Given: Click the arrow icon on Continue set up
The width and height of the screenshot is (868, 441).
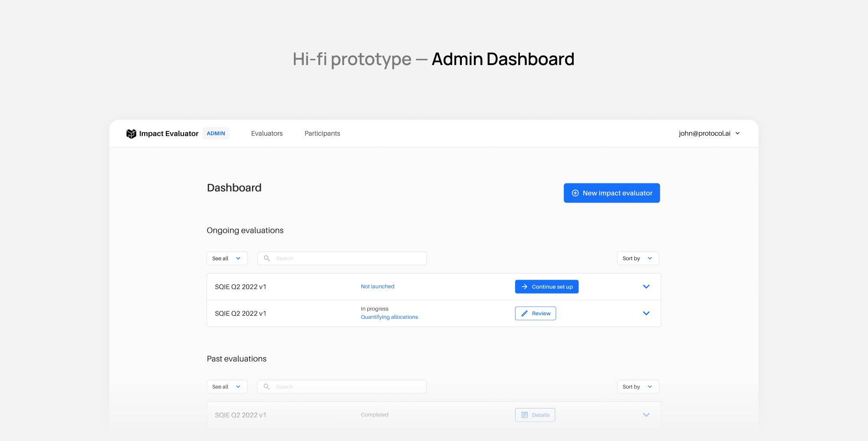Looking at the screenshot, I should coord(524,287).
